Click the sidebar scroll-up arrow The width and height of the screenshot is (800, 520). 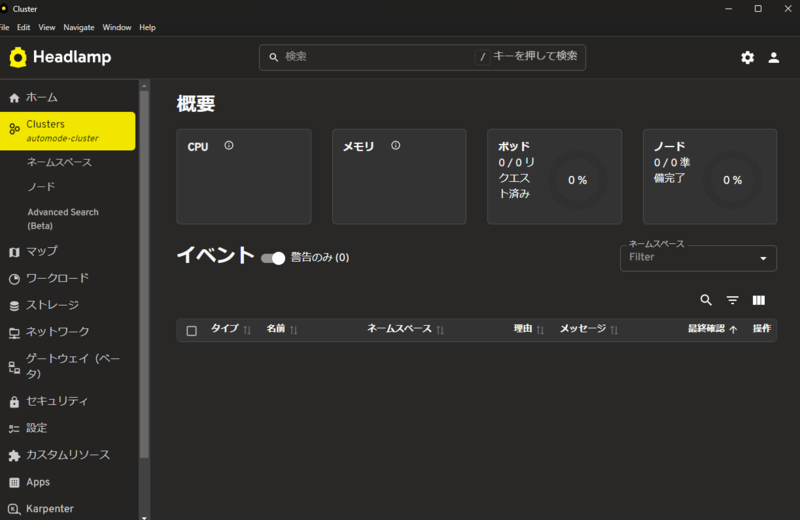(144, 86)
